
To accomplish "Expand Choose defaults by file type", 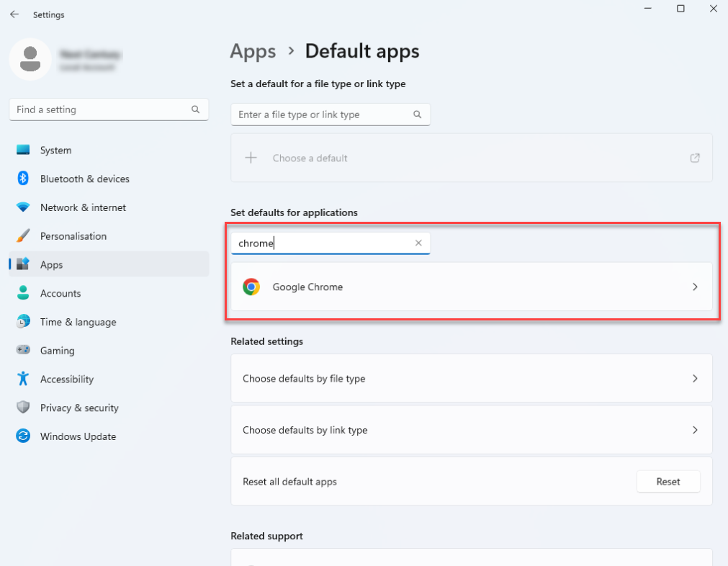I will click(x=471, y=378).
